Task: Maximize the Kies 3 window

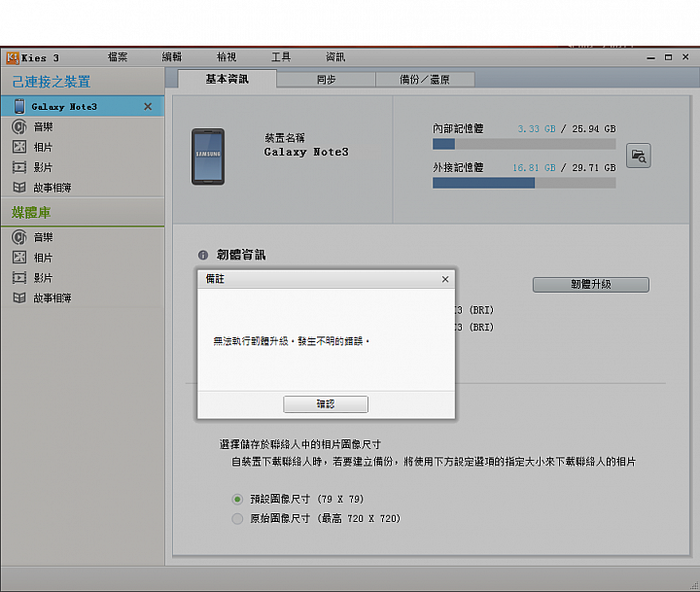Action: [x=668, y=57]
